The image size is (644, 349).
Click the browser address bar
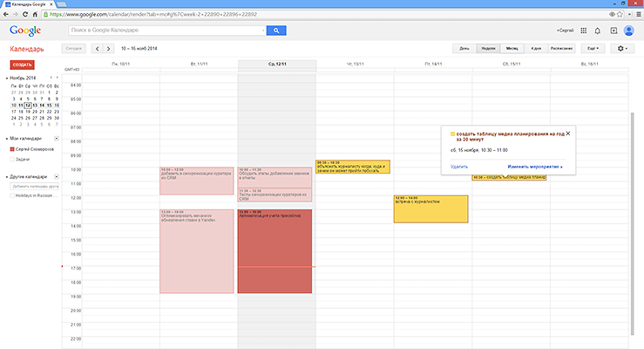click(324, 14)
